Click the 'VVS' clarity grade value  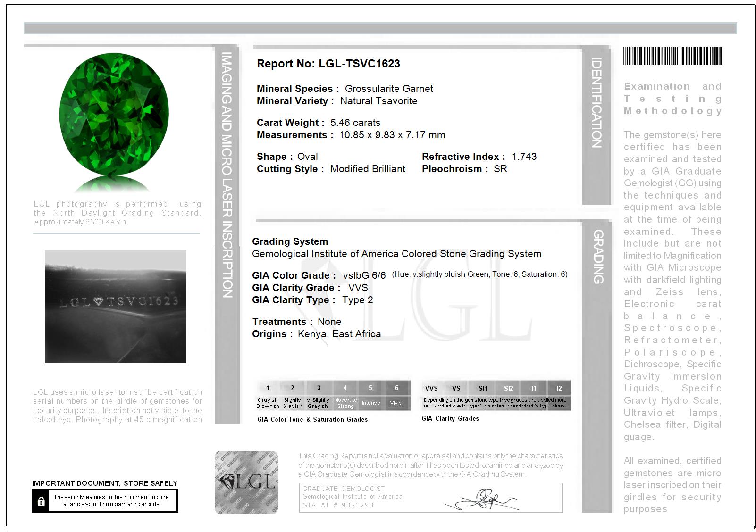click(358, 288)
